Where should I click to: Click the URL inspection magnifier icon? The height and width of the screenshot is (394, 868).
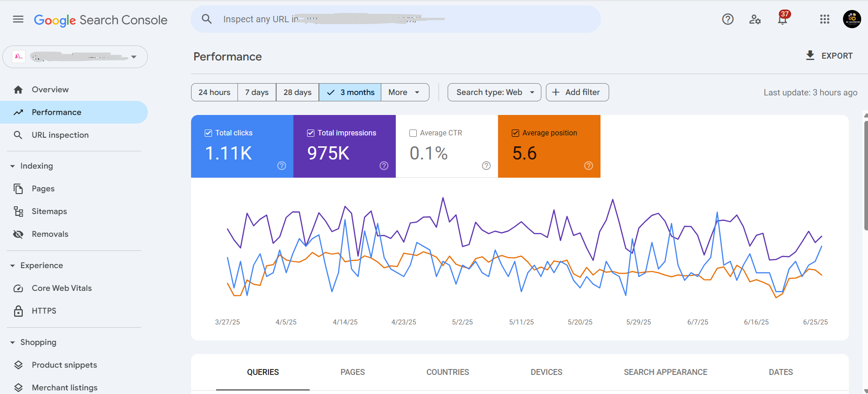coord(18,135)
